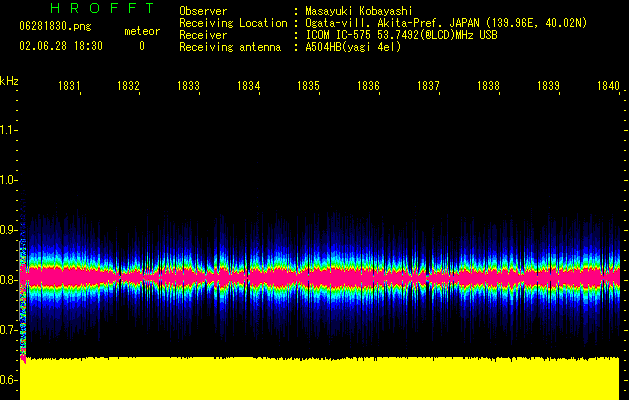Click the A504HB(yagi 4el) antenna text
This screenshot has width=629, height=400.
pyautogui.click(x=353, y=47)
